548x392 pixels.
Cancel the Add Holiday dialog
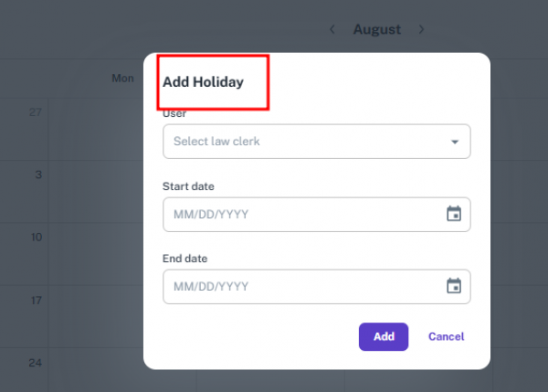coord(446,336)
